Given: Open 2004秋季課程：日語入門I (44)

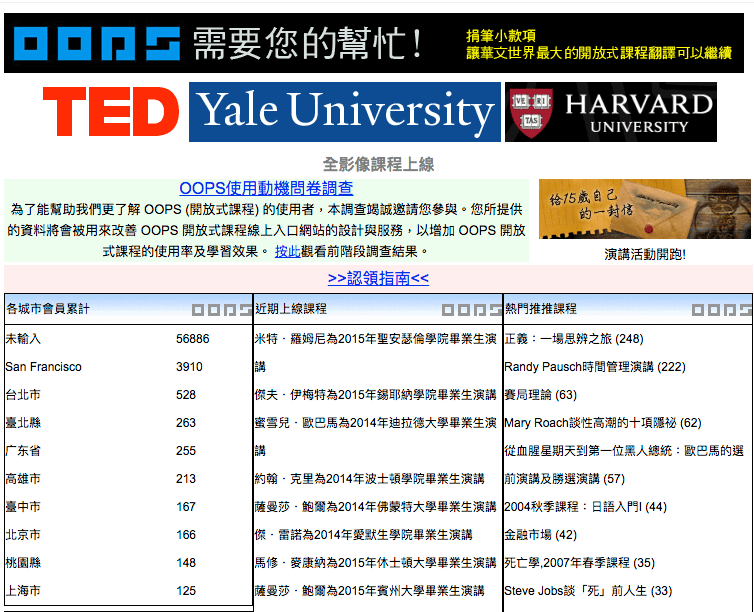Looking at the screenshot, I should [x=586, y=507].
